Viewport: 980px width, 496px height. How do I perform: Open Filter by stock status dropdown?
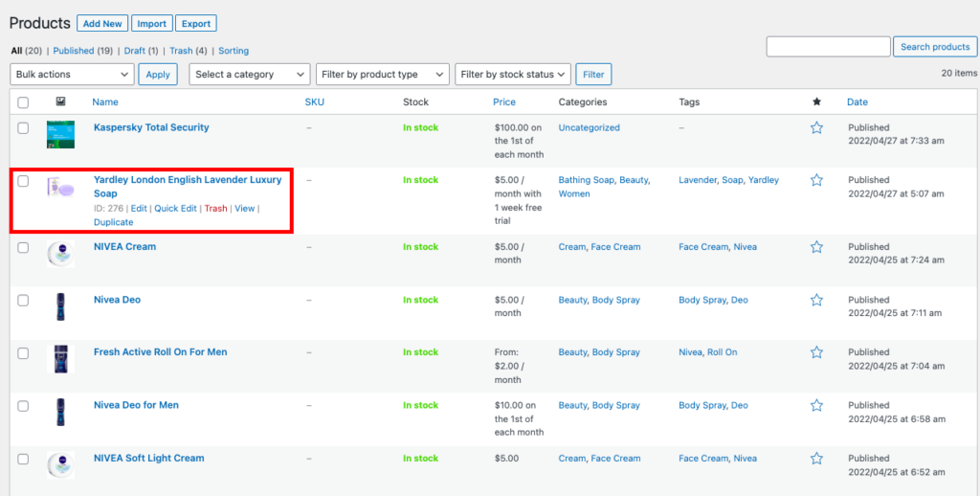click(x=513, y=75)
